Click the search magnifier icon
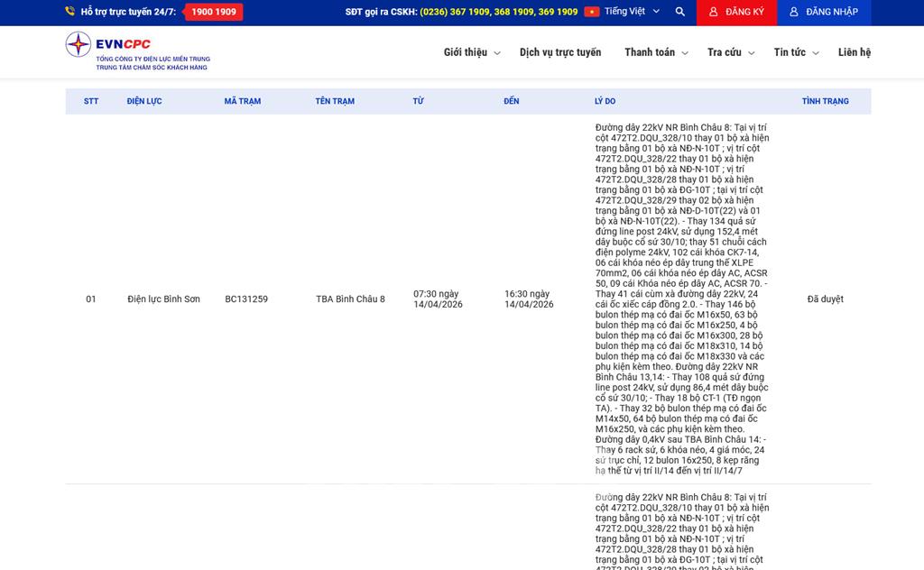Screen dimensions: 924x570 [680, 12]
